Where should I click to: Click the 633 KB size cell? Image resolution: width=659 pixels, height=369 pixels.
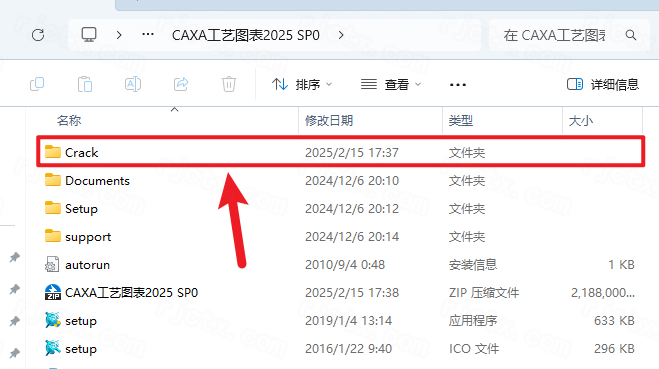614,321
